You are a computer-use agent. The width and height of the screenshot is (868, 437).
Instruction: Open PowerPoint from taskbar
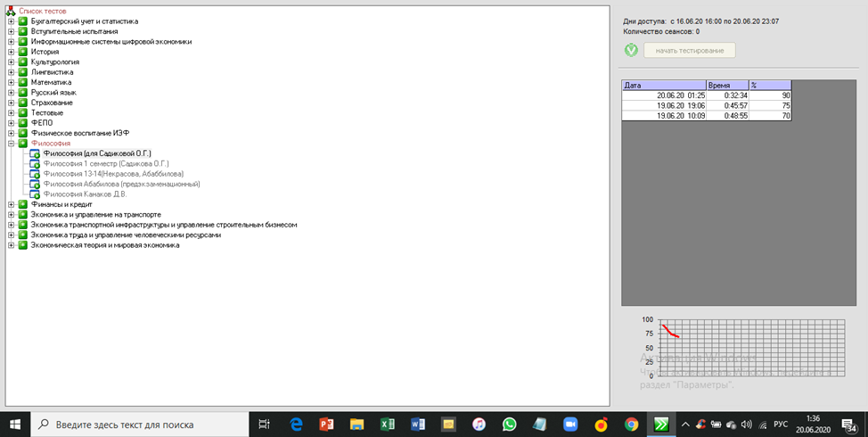tap(326, 425)
